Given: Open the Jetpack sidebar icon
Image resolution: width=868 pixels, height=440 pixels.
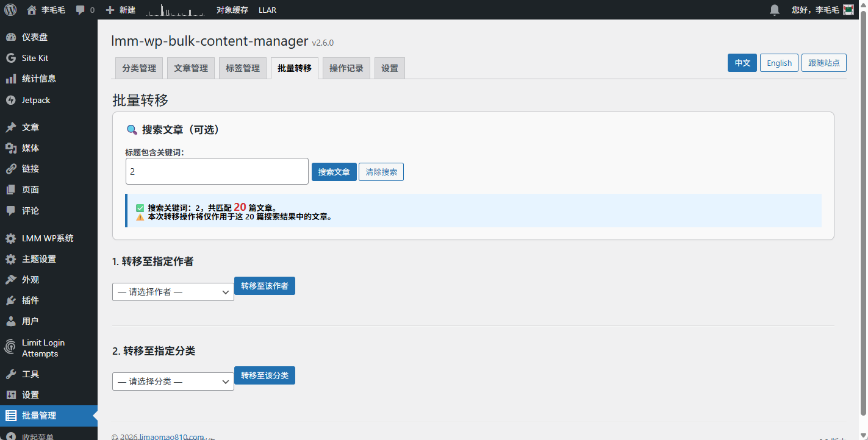Looking at the screenshot, I should click(x=10, y=100).
